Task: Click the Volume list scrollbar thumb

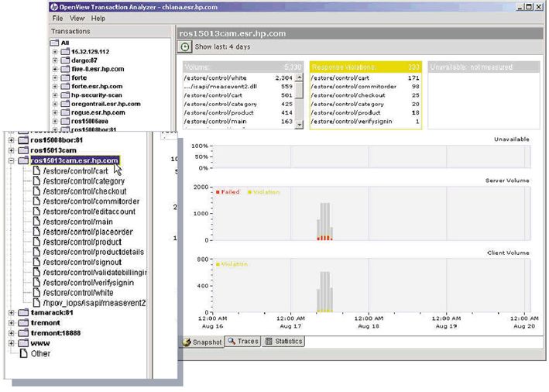Action: click(300, 90)
